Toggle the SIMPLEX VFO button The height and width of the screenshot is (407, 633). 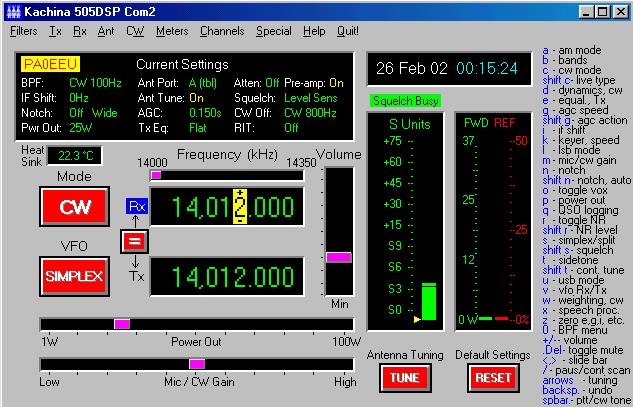75,276
